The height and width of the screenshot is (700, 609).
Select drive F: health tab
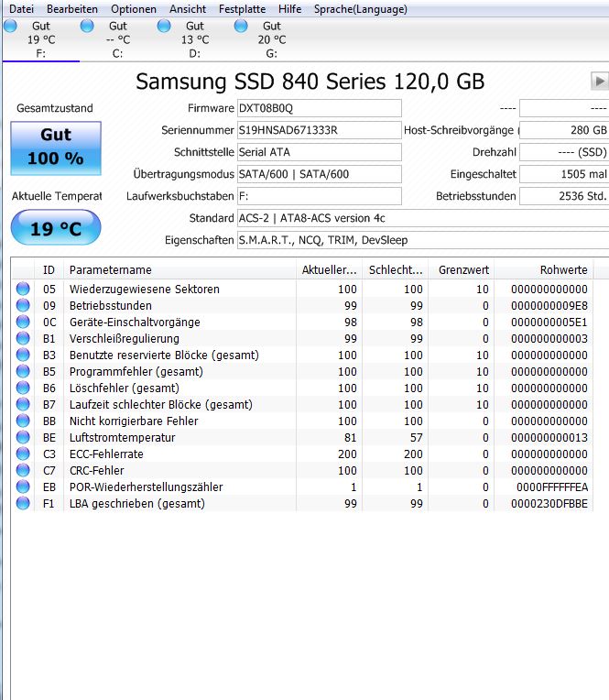[x=40, y=39]
